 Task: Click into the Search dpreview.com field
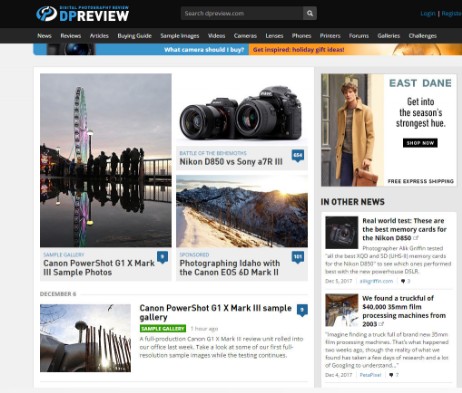(x=242, y=13)
